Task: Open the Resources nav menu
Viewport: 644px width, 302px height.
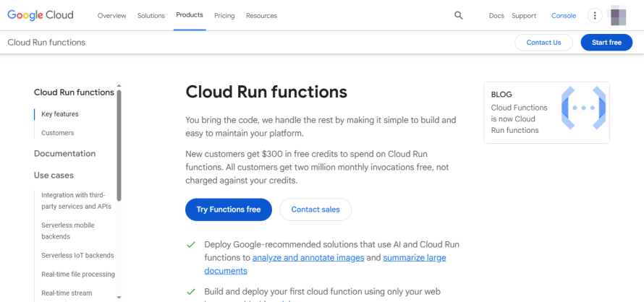Action: click(262, 16)
